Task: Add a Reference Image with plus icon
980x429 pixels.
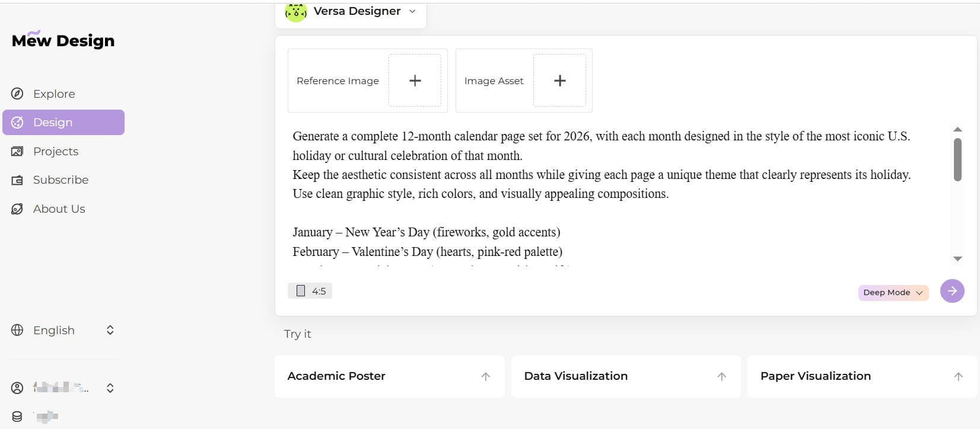Action: coord(415,81)
